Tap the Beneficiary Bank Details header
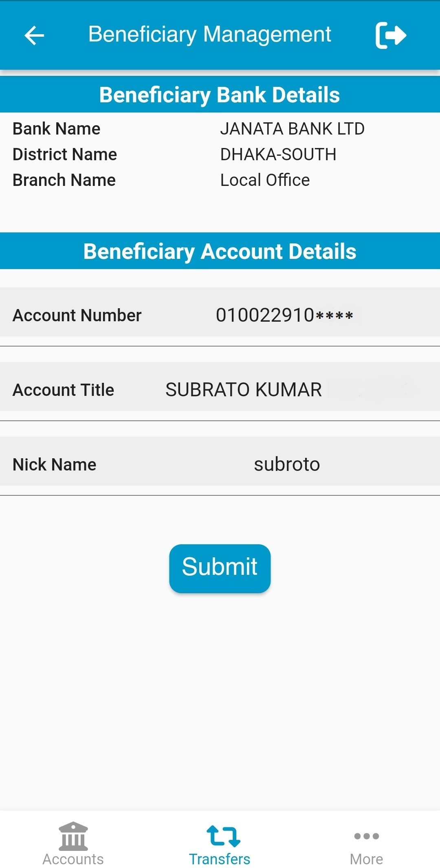The image size is (440, 868). (x=220, y=95)
